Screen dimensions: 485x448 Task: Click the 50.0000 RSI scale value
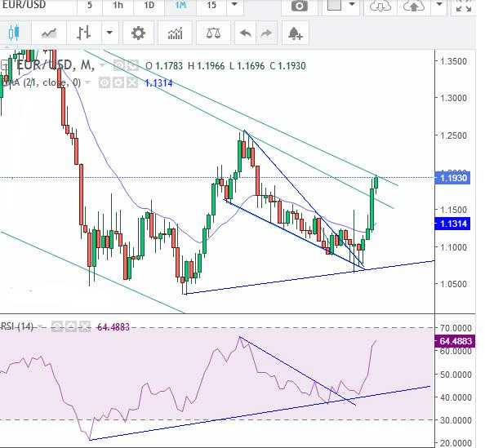(456, 375)
